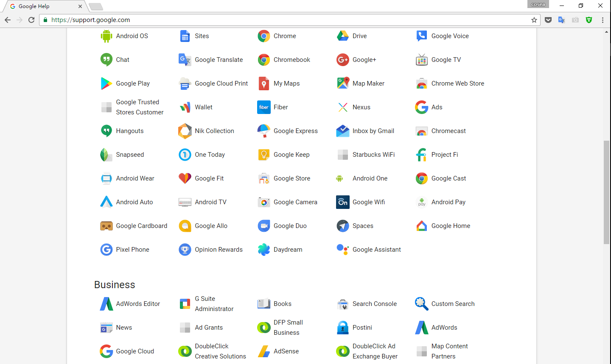Open the Android Pay link
The image size is (611, 364).
click(x=448, y=202)
